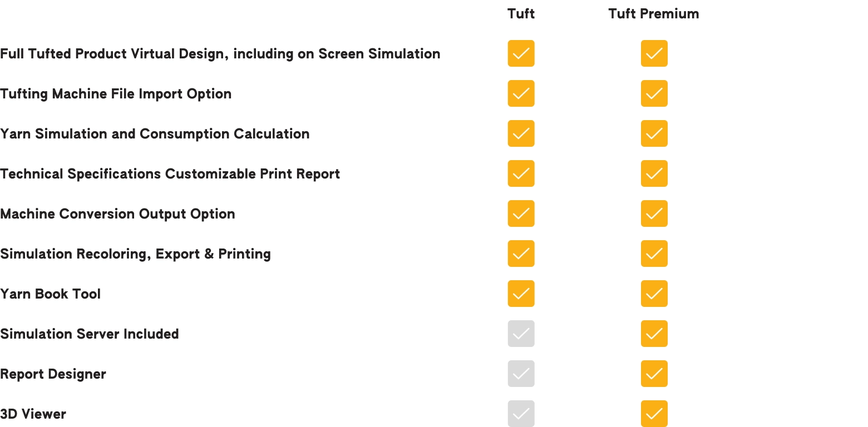The image size is (868, 427).
Task: Click Tuft Premium checkmark for Simulation Server Included
Action: tap(654, 334)
